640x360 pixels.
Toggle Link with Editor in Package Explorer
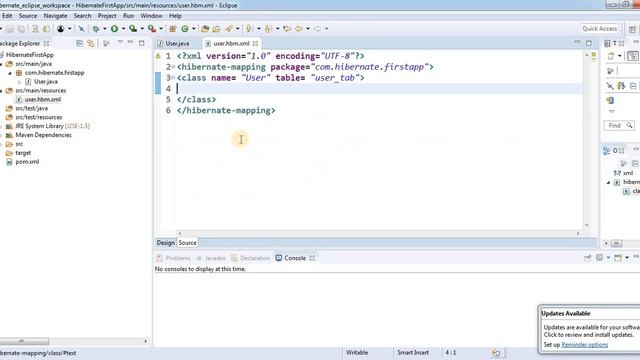point(91,43)
